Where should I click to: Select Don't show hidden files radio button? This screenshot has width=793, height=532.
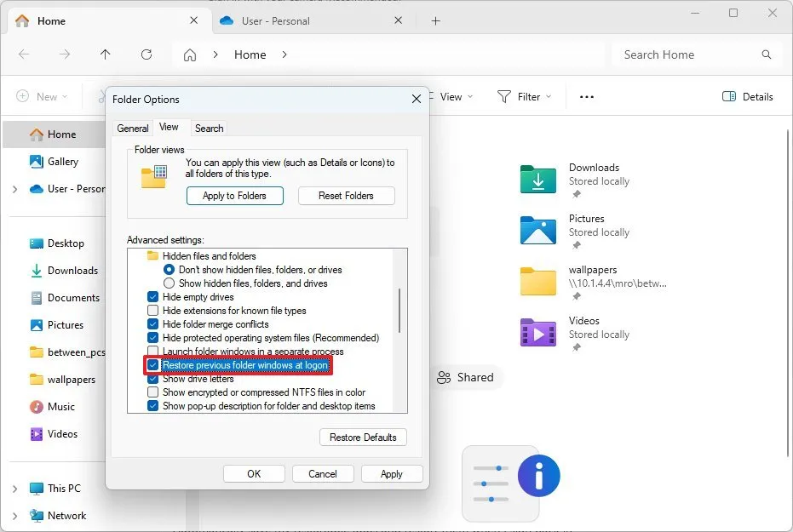[x=169, y=270]
